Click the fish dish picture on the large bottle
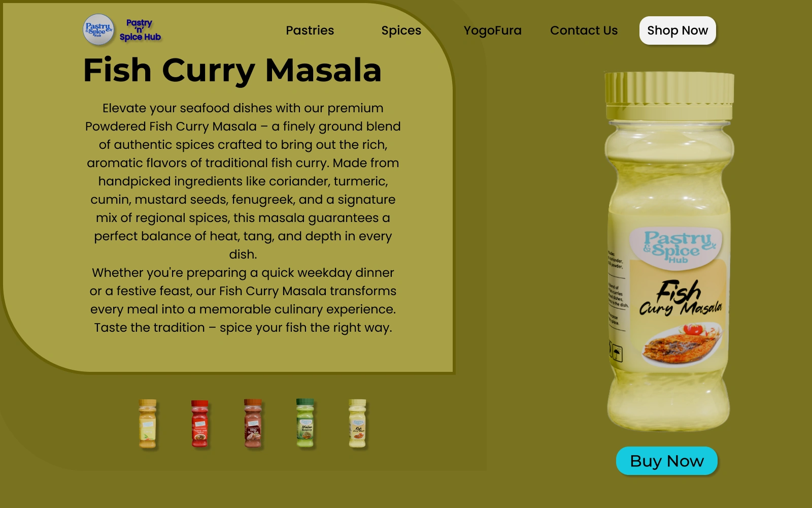The image size is (812, 508). point(682,343)
